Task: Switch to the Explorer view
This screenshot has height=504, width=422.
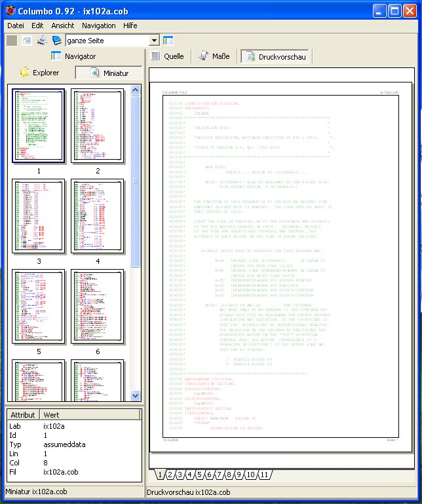Action: point(39,73)
